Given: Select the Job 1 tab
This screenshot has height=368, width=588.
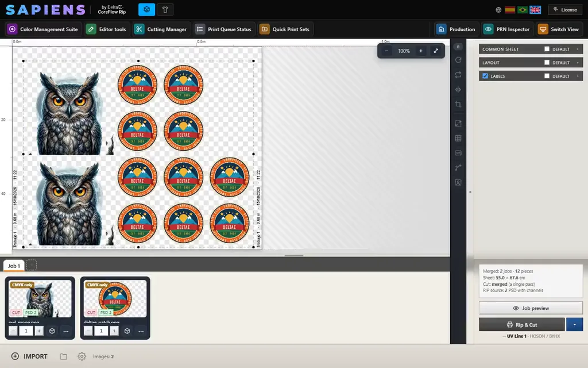Looking at the screenshot, I should pyautogui.click(x=14, y=266).
